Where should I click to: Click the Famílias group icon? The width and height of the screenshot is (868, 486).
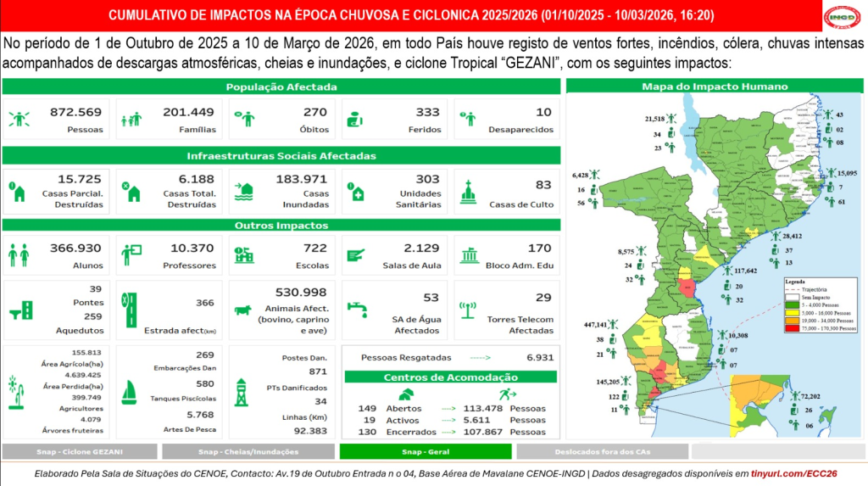131,120
